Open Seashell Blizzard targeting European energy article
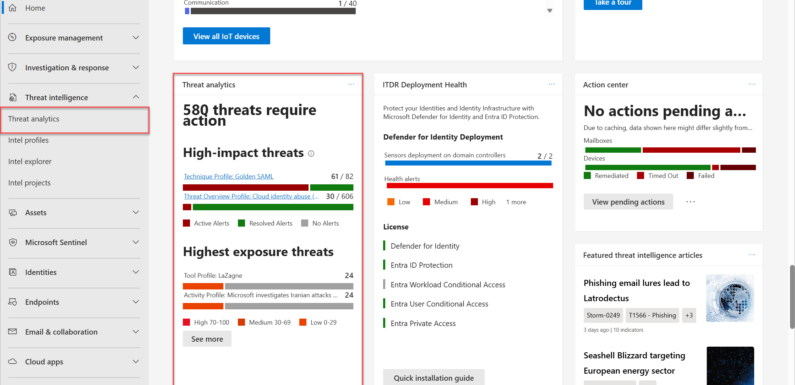Screen dimensions: 795x385 [634, 363]
